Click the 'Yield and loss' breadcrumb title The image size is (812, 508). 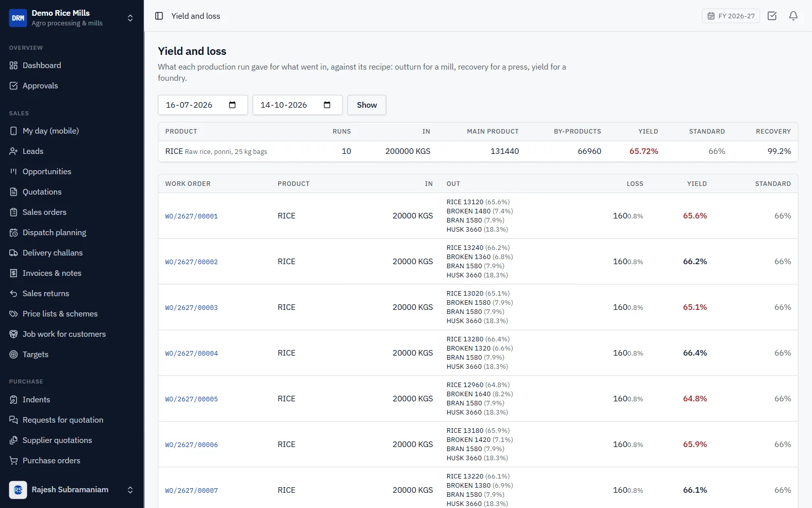point(196,16)
